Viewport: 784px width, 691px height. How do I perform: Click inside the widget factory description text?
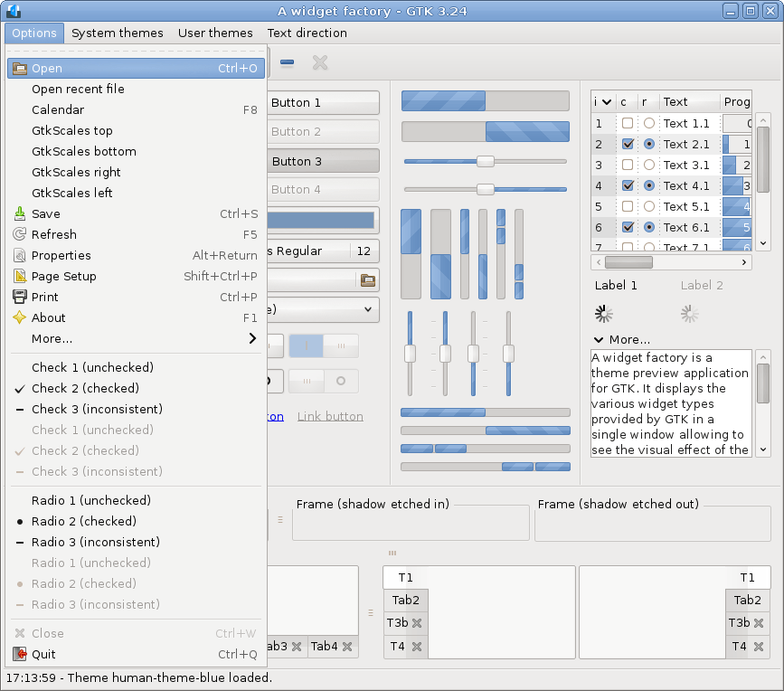coord(670,403)
